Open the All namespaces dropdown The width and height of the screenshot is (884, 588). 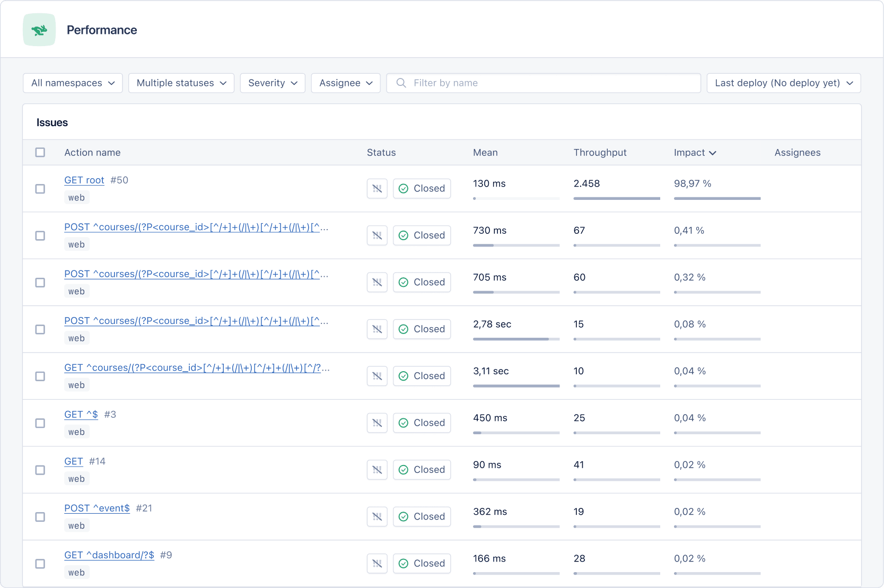(x=73, y=83)
